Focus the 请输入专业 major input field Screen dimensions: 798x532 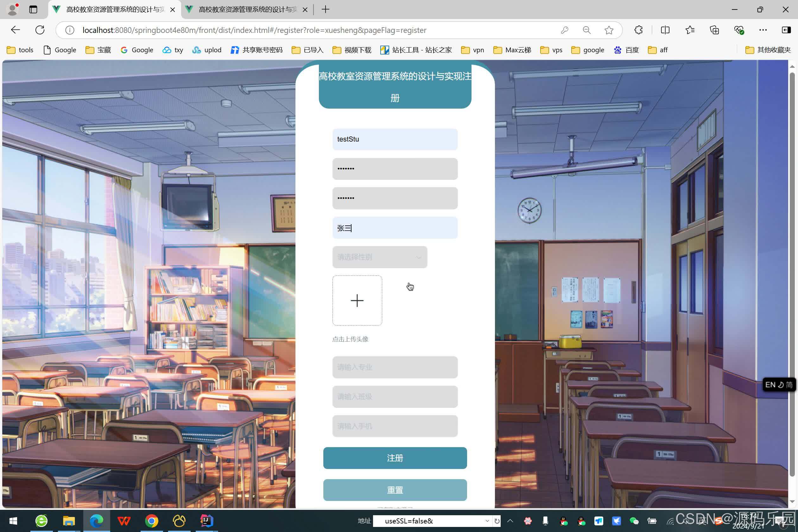[x=395, y=367]
